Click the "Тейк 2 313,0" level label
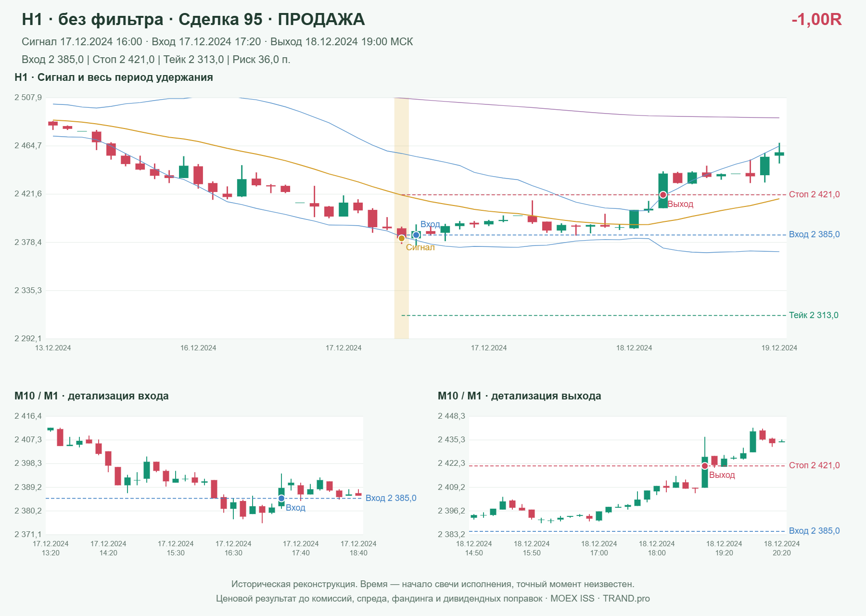 click(x=814, y=315)
